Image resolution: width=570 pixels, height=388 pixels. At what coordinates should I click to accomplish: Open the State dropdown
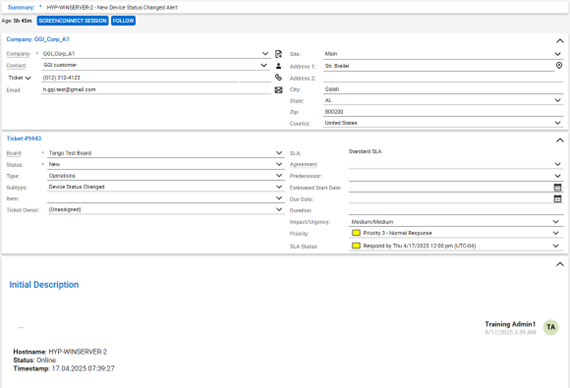click(x=558, y=100)
